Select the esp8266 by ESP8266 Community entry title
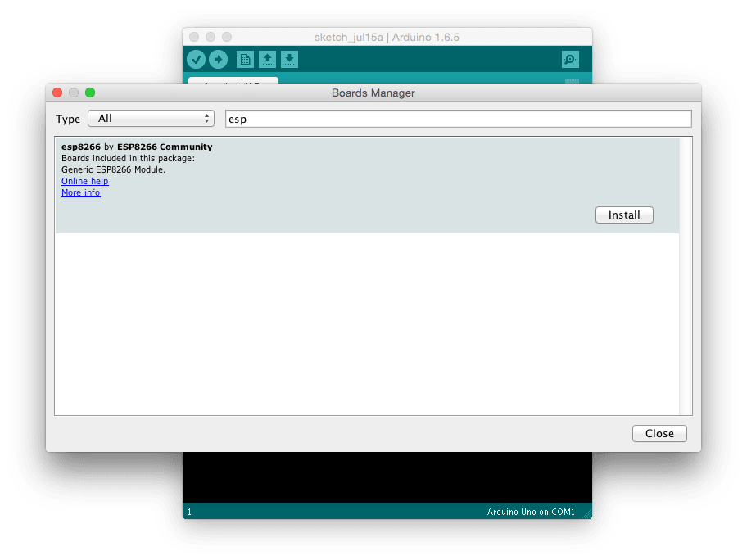Viewport: 747px width, 560px height. (137, 147)
